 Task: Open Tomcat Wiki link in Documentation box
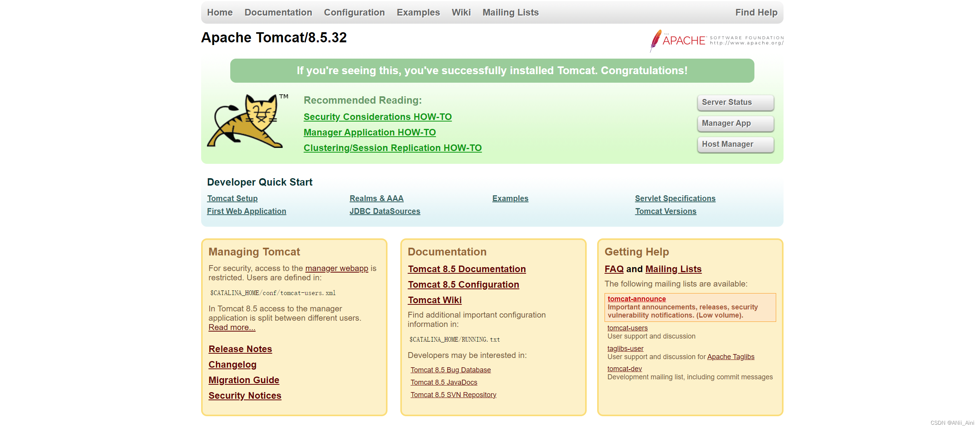click(434, 300)
